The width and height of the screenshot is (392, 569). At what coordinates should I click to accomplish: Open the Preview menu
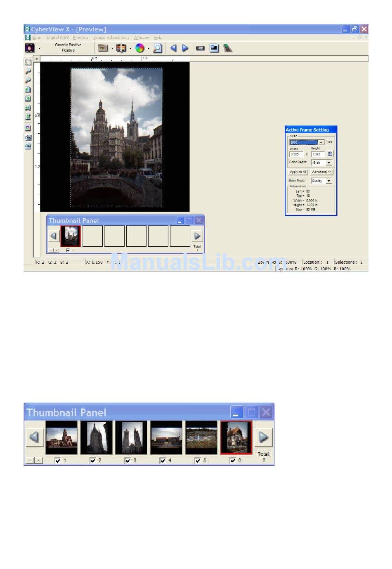point(80,38)
